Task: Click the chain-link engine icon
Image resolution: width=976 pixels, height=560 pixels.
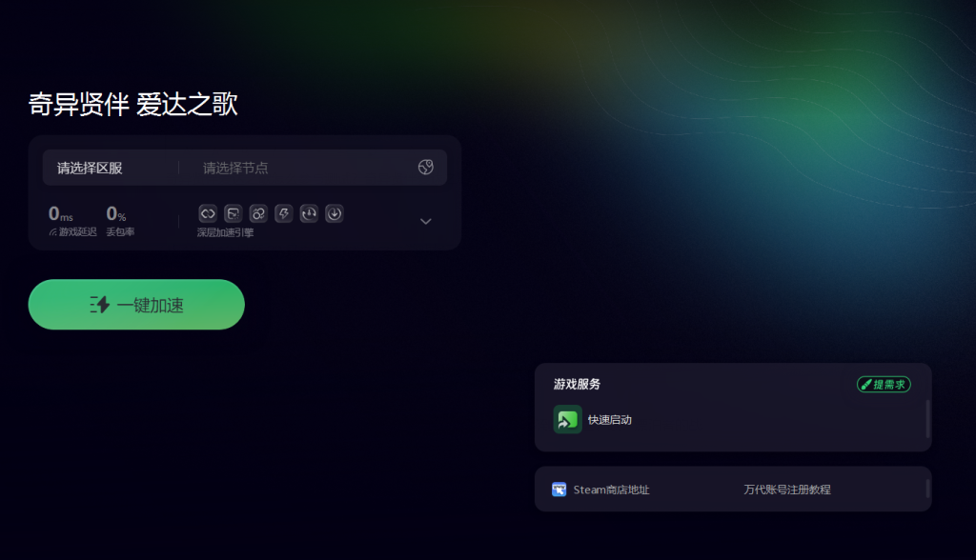Action: [208, 213]
